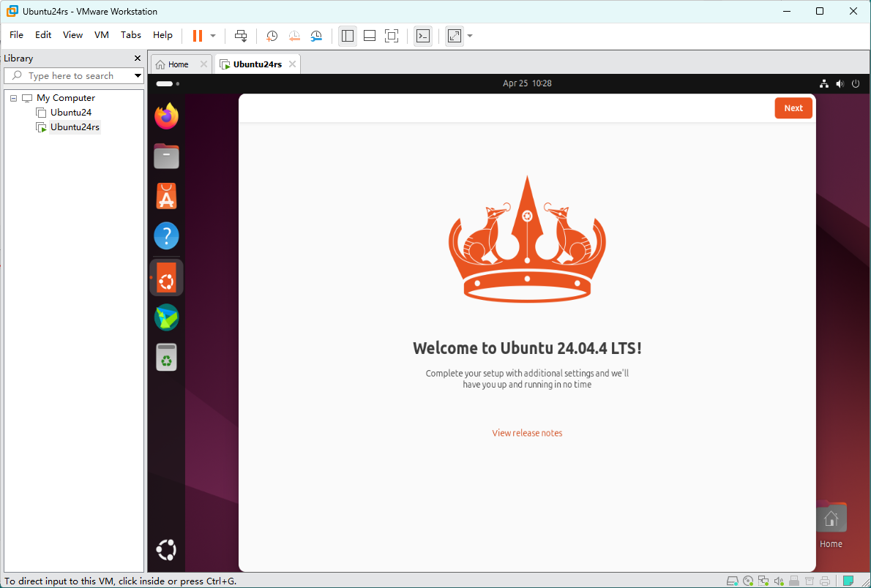The image size is (871, 588).
Task: Open the power menu icon in Ubuntu's top bar
Action: 856,84
